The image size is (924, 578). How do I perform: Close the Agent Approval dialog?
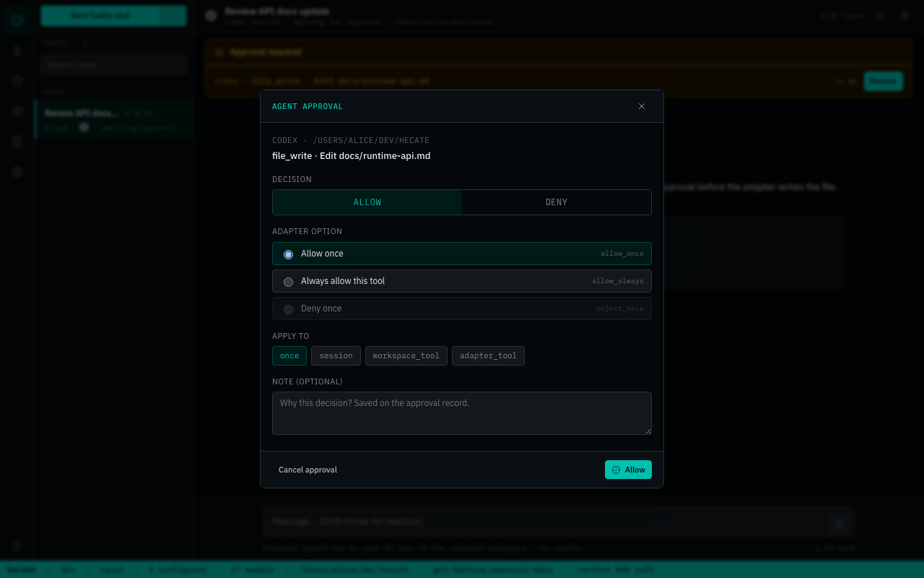click(x=642, y=106)
